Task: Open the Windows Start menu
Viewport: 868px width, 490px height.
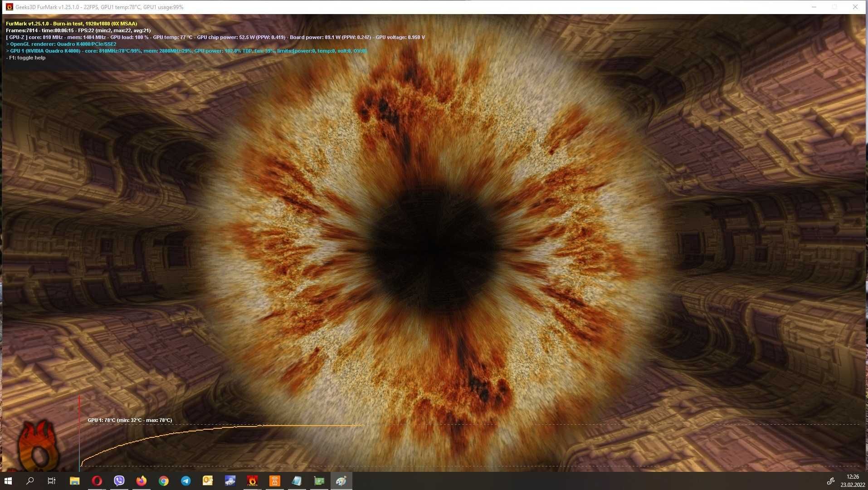Action: 8,481
